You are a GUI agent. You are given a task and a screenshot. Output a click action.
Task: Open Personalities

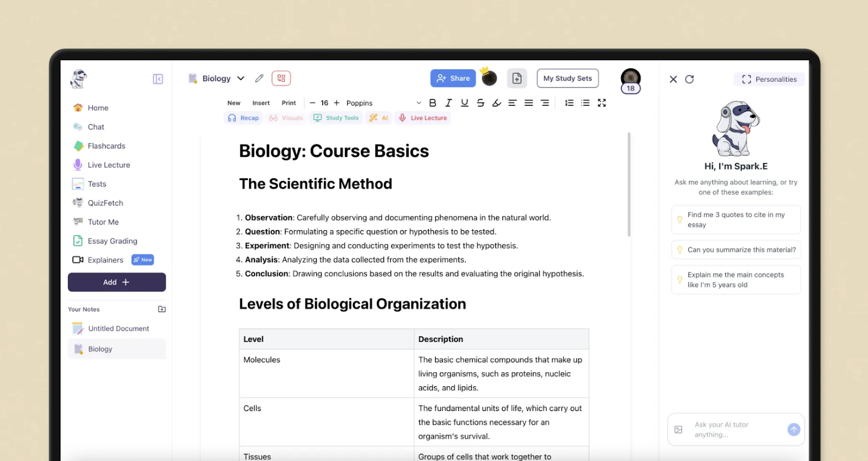pyautogui.click(x=769, y=79)
